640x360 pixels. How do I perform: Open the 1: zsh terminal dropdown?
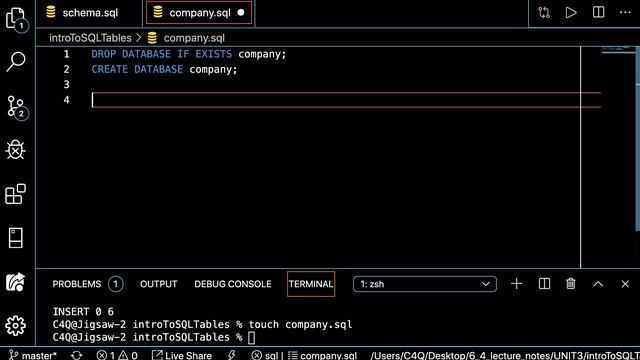click(424, 284)
